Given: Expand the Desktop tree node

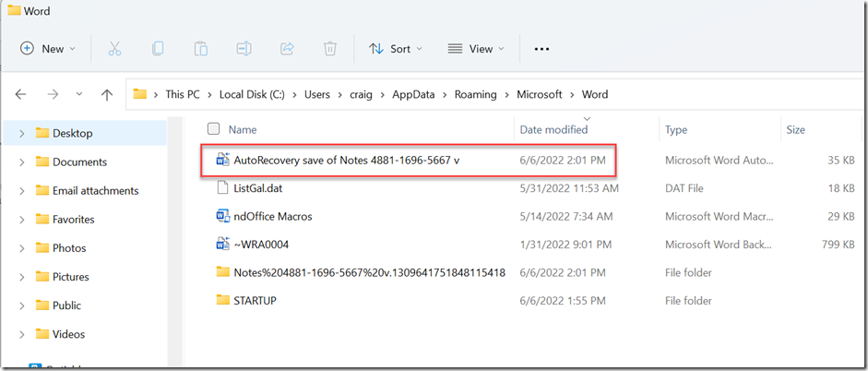Looking at the screenshot, I should click(21, 134).
